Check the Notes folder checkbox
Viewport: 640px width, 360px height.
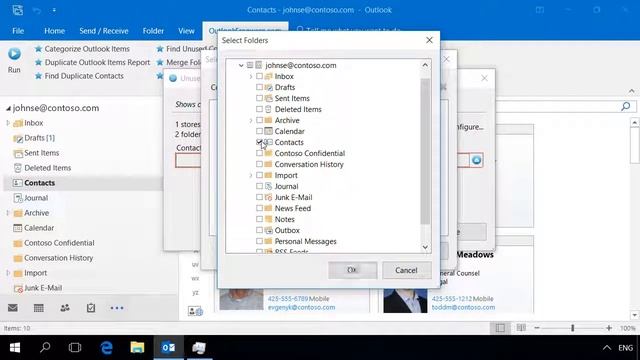[x=259, y=219]
